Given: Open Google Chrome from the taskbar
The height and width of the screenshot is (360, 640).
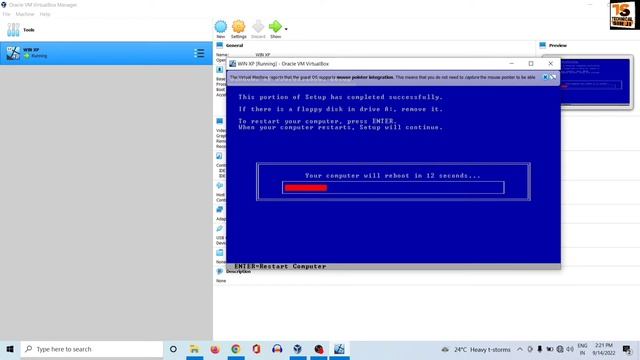Looking at the screenshot, I should click(x=236, y=349).
